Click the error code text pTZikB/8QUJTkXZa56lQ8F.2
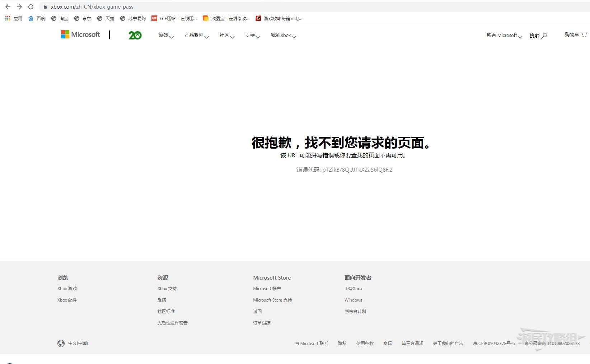The height and width of the screenshot is (364, 590). tap(357, 170)
